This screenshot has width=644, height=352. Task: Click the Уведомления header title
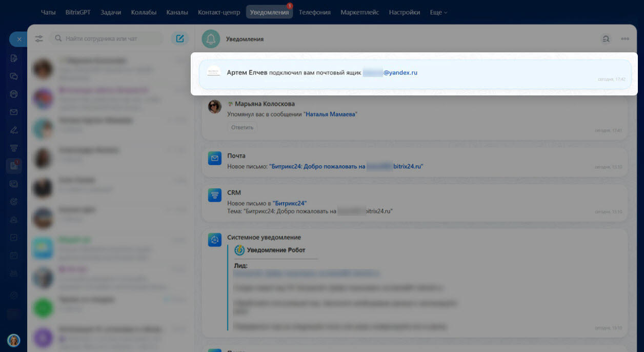tap(245, 39)
